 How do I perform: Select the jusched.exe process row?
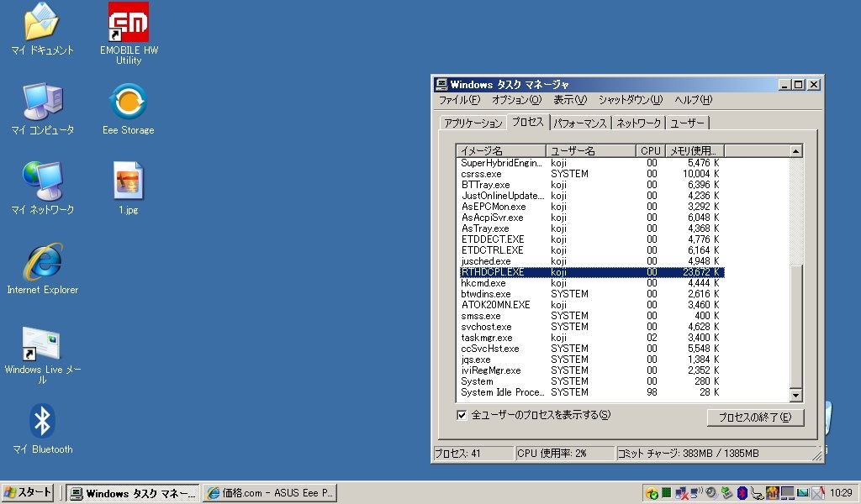590,261
